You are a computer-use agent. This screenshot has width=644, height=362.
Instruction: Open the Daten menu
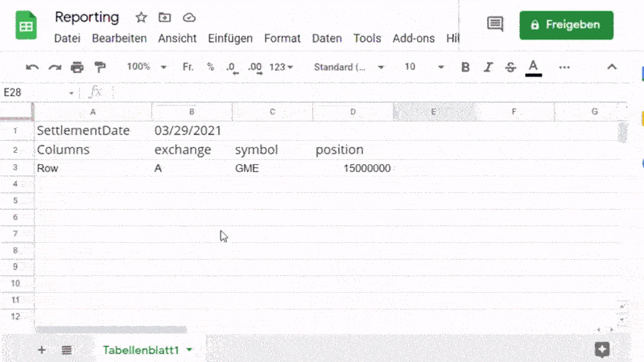[327, 38]
